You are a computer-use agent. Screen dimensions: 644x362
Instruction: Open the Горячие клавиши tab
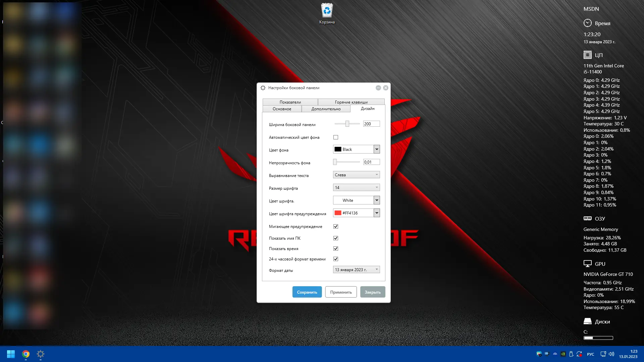[351, 102]
